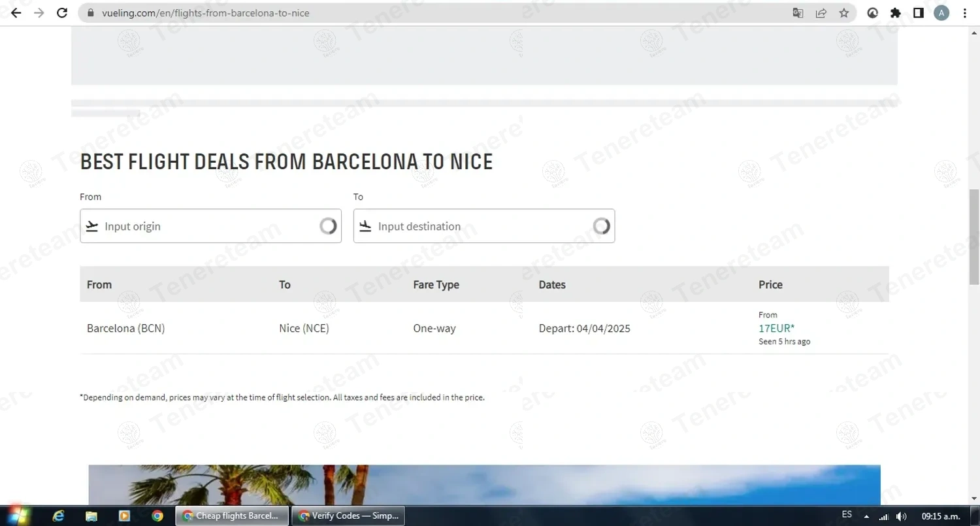The image size is (980, 526).
Task: Click the browser back arrow
Action: [16, 13]
